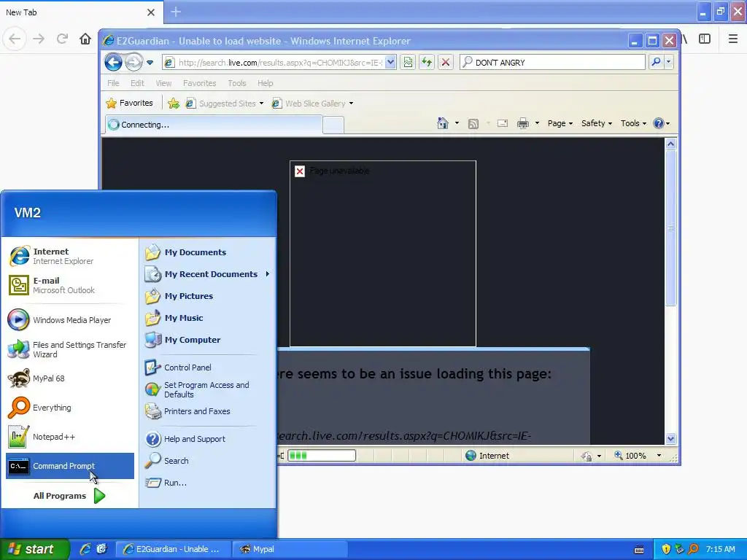Image resolution: width=747 pixels, height=560 pixels.
Task: Expand My Recent Documents submenu
Action: pos(207,274)
